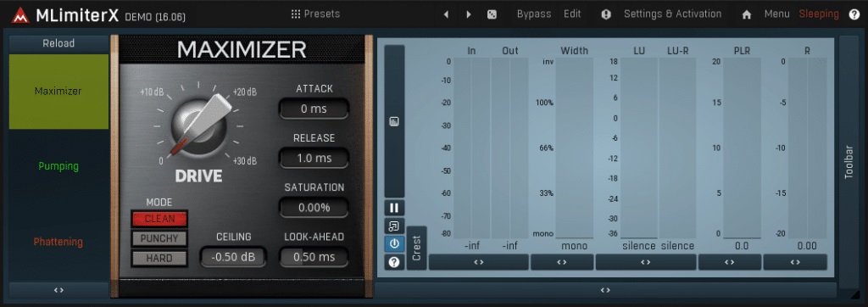Image resolution: width=868 pixels, height=307 pixels.
Task: Select CLEAN mode
Action: point(159,218)
